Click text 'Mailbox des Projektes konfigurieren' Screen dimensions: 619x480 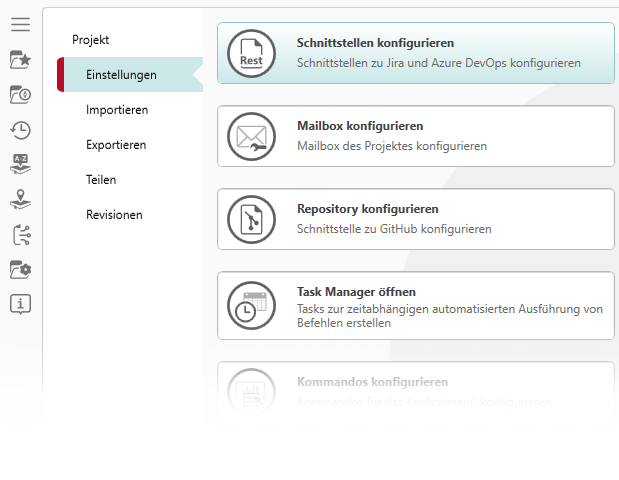click(x=392, y=146)
